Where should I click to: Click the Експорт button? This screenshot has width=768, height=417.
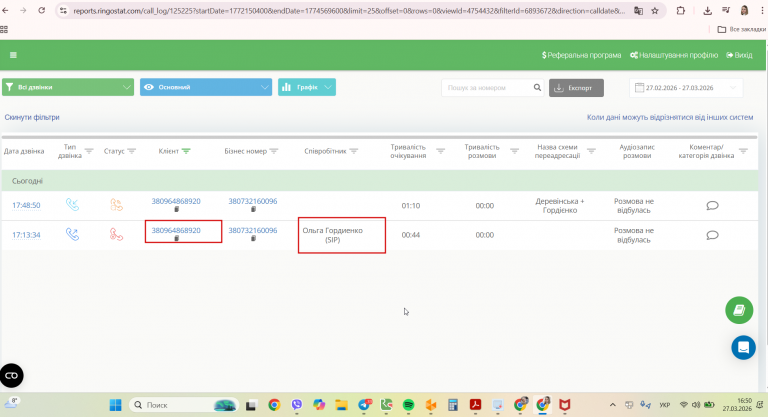(x=576, y=88)
